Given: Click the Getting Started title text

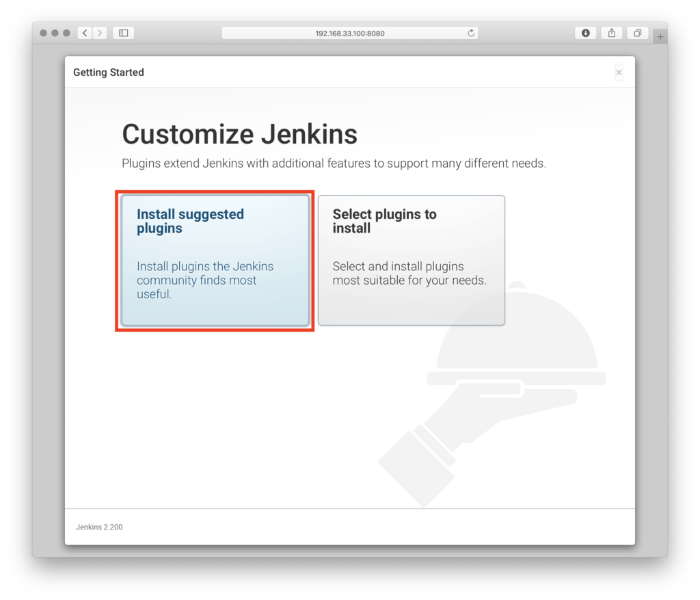Looking at the screenshot, I should [x=109, y=73].
